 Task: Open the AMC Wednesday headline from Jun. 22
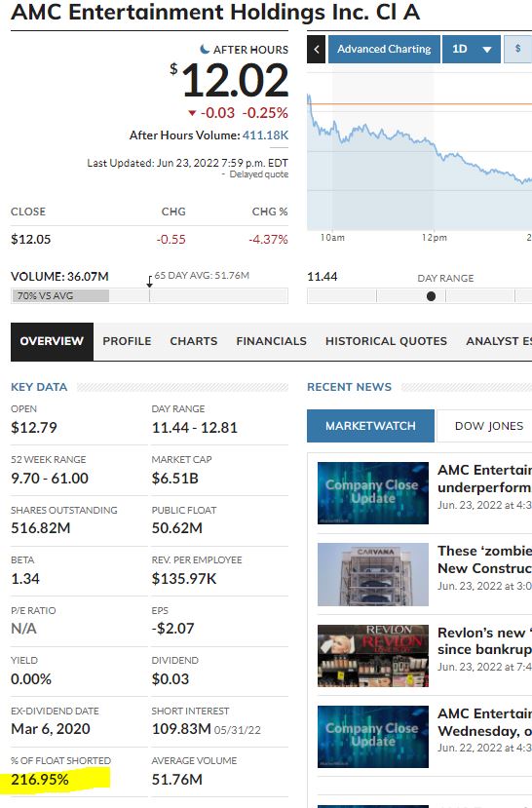tap(484, 722)
